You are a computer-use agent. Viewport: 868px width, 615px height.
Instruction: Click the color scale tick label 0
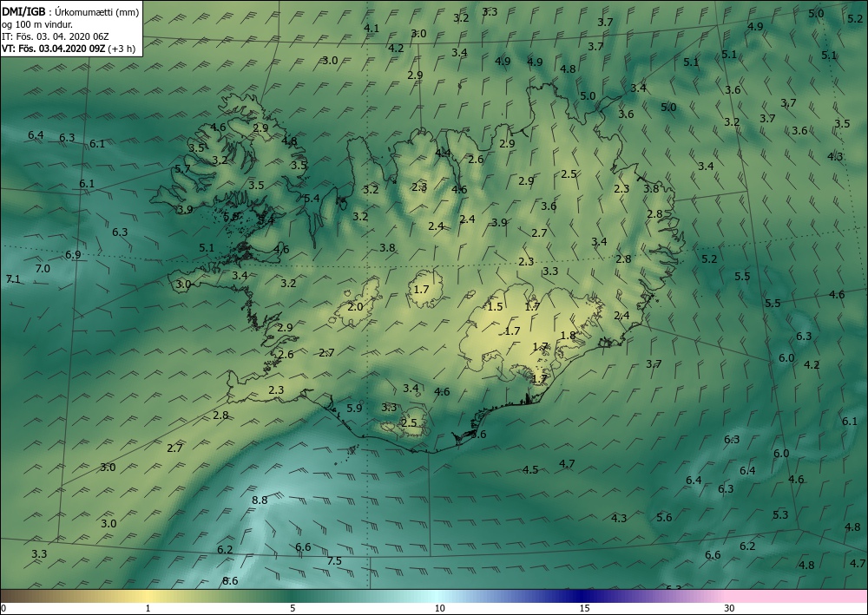[x=4, y=608]
